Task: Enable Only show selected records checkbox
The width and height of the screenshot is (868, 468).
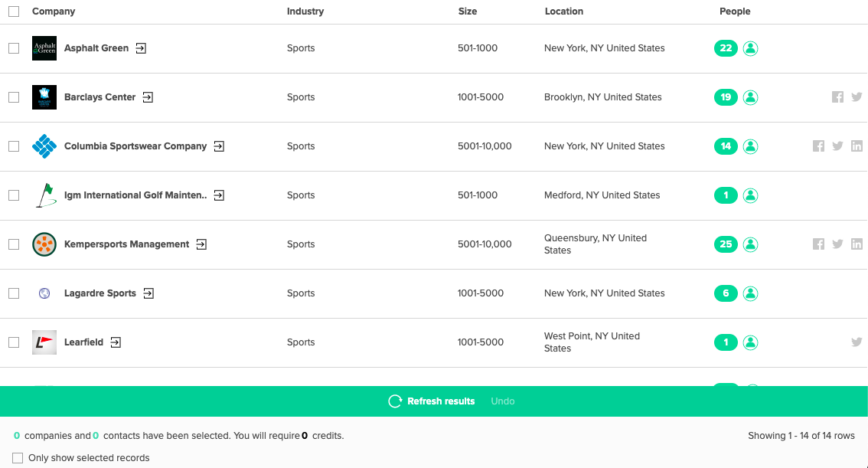Action: pos(18,458)
